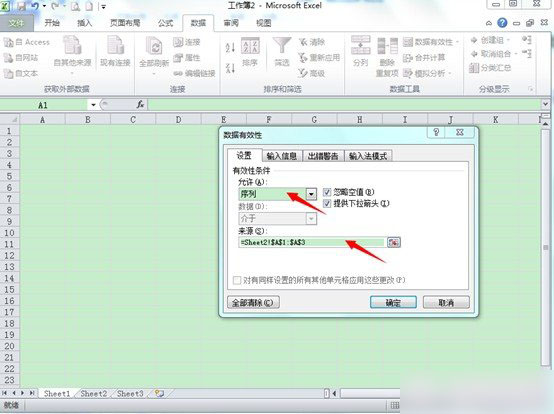Open the Input Message (输入信息) dialog tab

point(282,156)
